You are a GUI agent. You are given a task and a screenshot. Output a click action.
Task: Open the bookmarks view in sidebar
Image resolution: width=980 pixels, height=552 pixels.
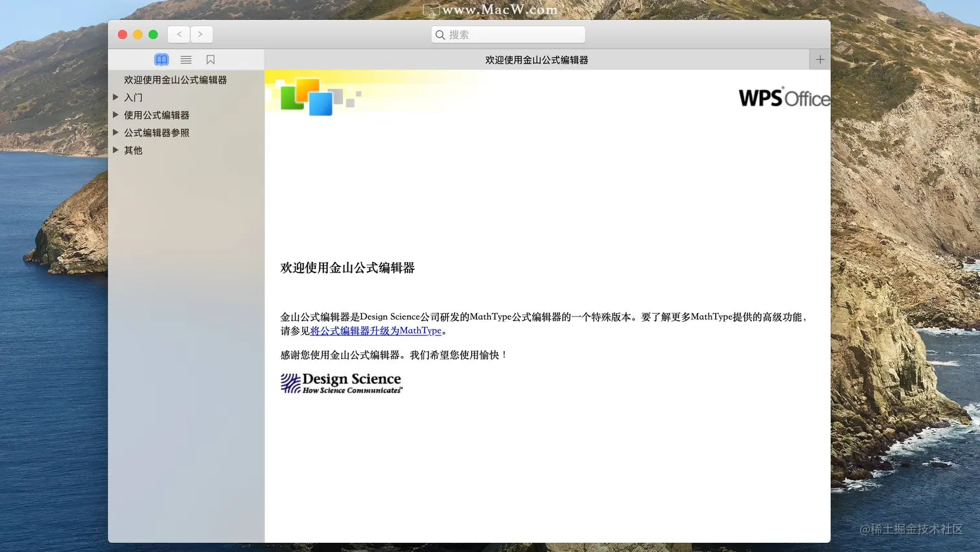pos(211,60)
